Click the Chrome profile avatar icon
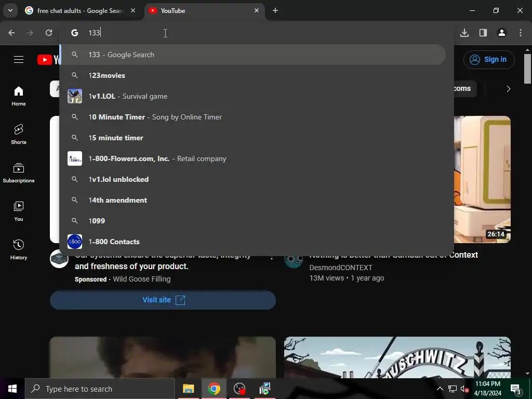Viewport: 532px width, 399px height. pos(502,33)
